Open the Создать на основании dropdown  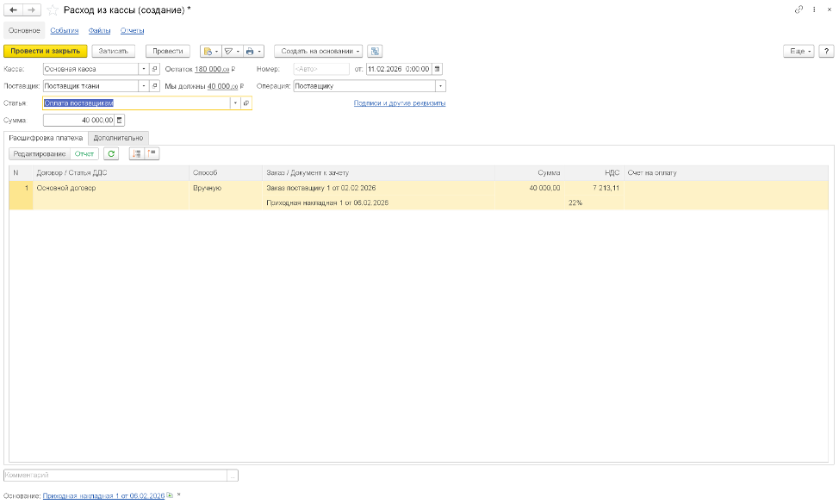(x=318, y=52)
